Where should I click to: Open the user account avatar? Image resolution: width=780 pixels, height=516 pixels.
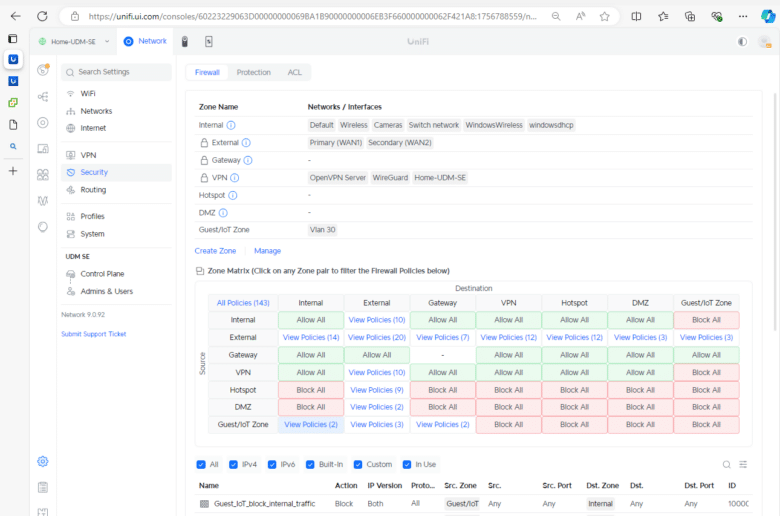[x=765, y=42]
